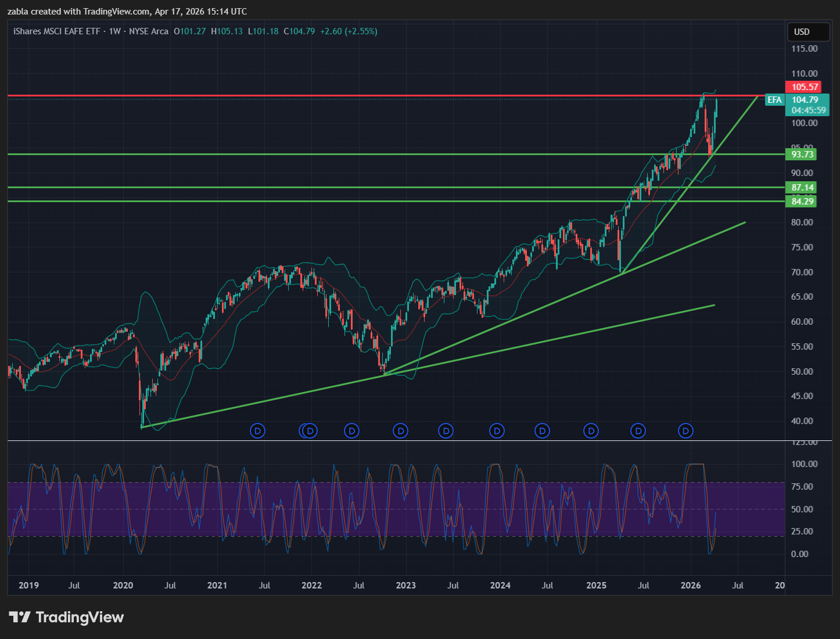
Task: Click the 1W timeframe in the chart legend
Action: pos(114,31)
